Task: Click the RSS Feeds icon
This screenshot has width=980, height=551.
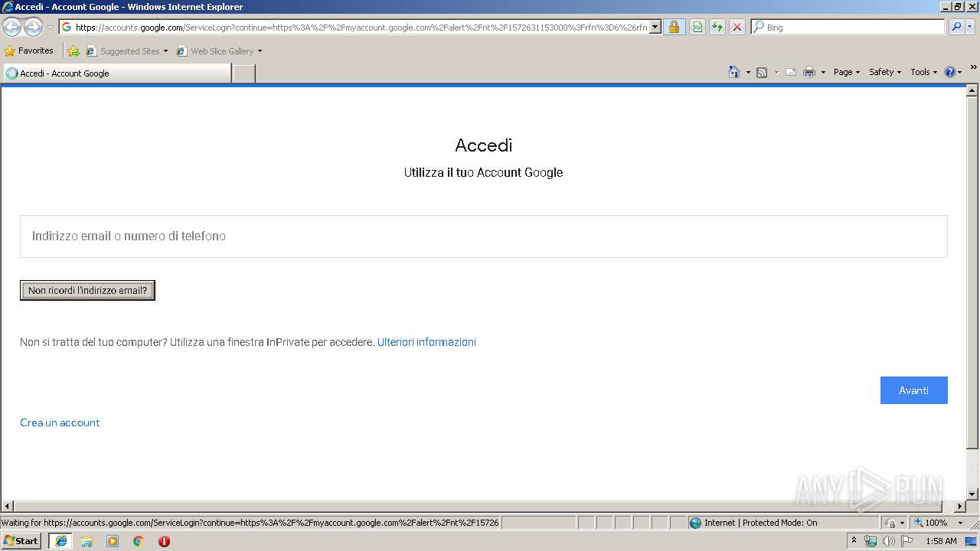Action: 762,72
